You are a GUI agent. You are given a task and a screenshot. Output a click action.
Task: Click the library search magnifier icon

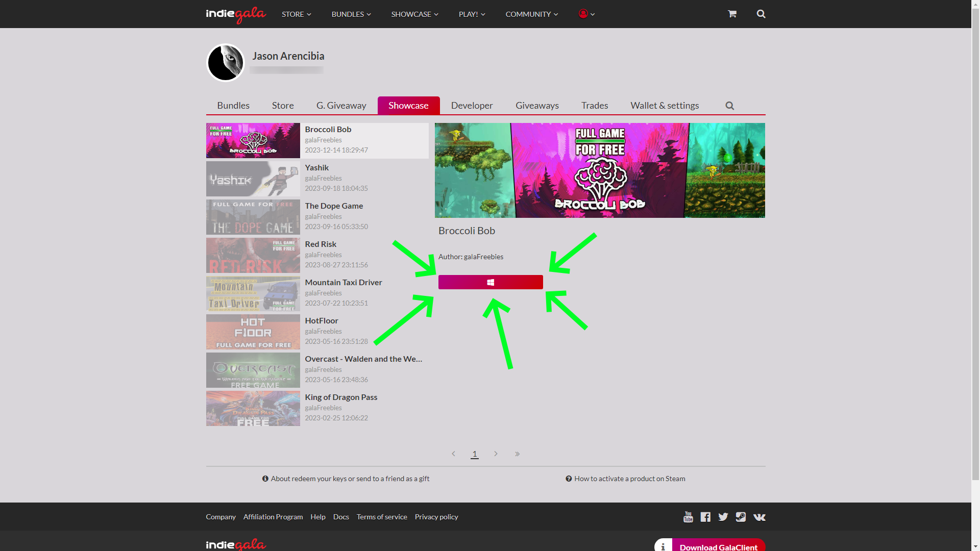tap(730, 106)
